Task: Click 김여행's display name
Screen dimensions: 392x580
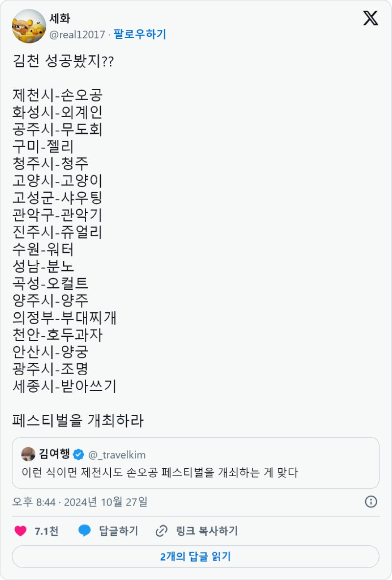Action: tap(54, 454)
